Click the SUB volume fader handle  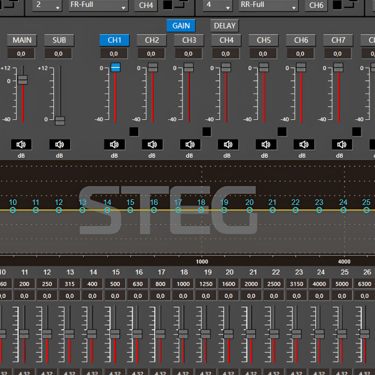60,121
